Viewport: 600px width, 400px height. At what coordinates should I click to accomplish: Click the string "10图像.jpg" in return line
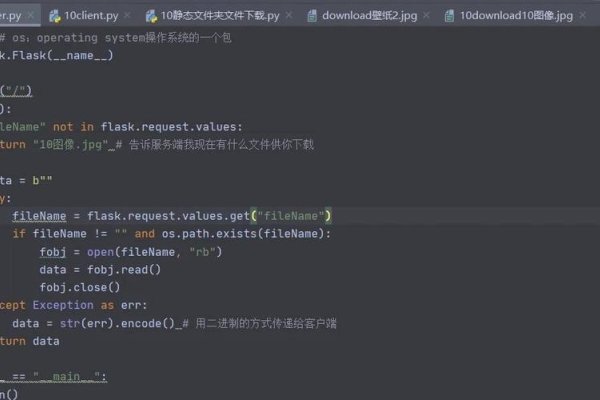coord(71,145)
